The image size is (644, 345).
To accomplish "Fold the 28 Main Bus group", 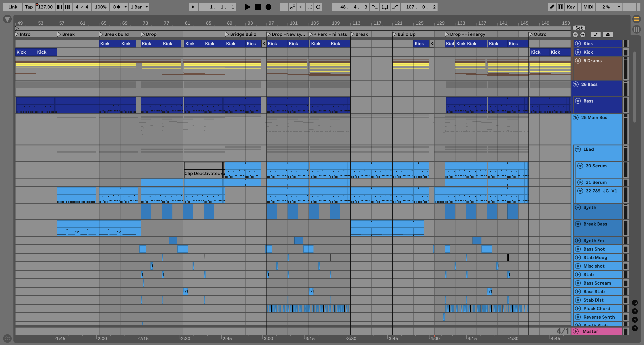I will (575, 117).
